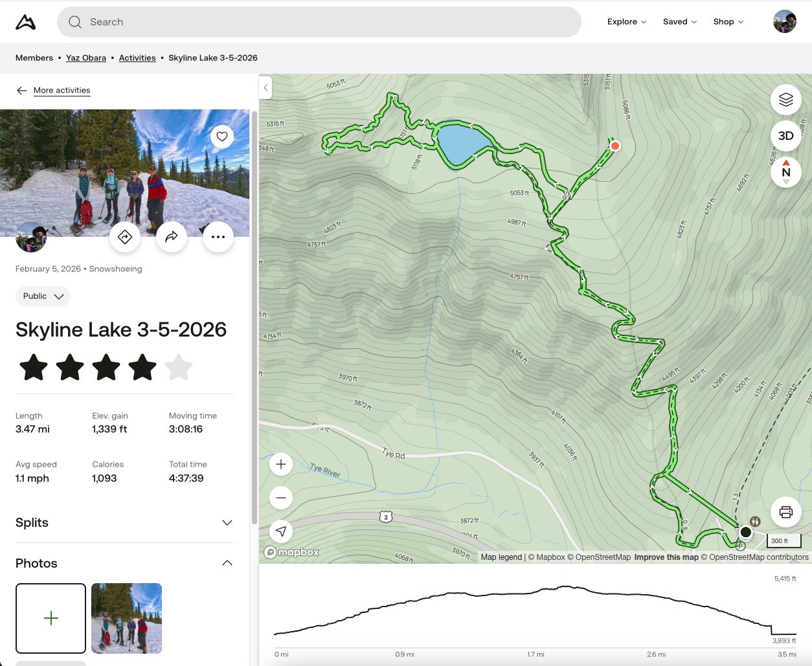The height and width of the screenshot is (666, 812).
Task: Open the Saved menu
Action: coord(679,22)
